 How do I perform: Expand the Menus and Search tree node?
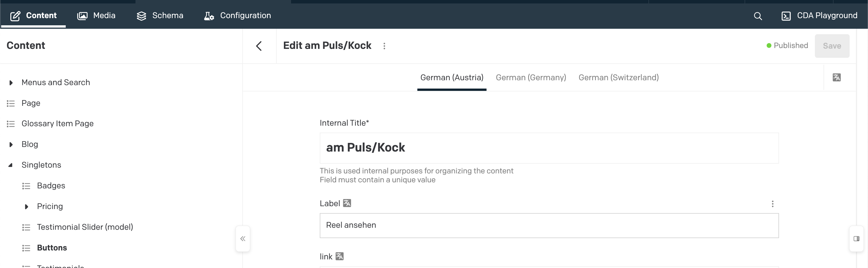(11, 83)
